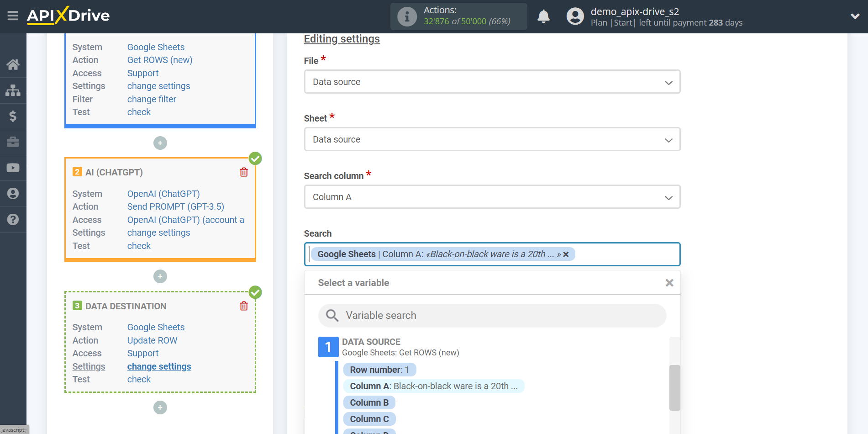Click the variable list scrollbar

coord(675,387)
